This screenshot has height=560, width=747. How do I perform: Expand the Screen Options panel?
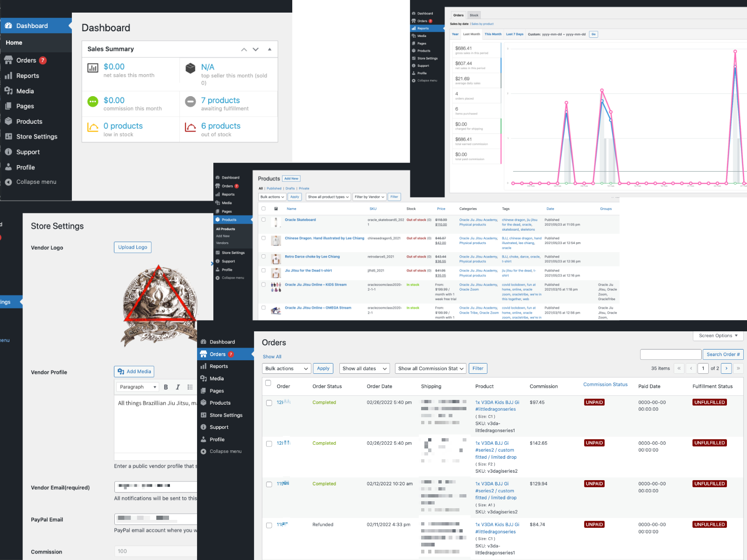[x=718, y=336]
